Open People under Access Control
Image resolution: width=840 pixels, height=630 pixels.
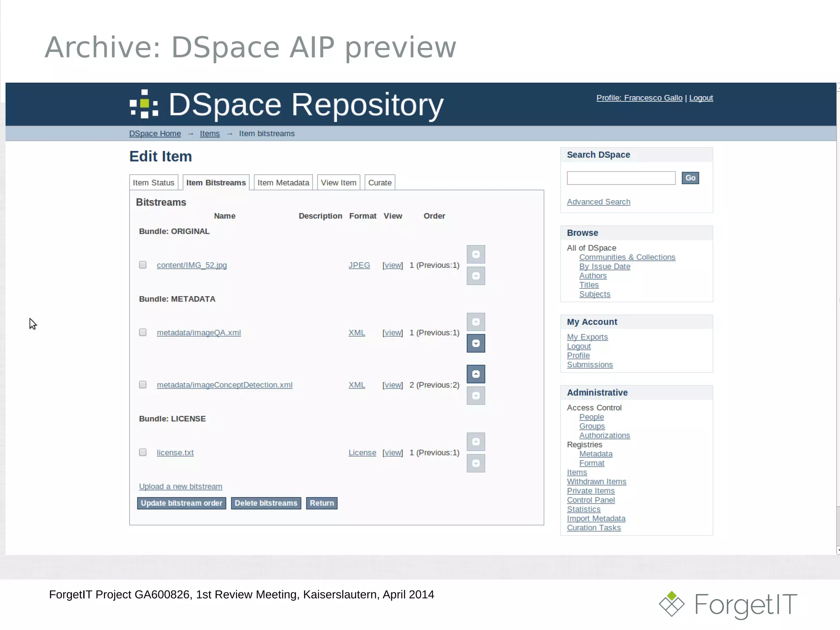(x=591, y=417)
